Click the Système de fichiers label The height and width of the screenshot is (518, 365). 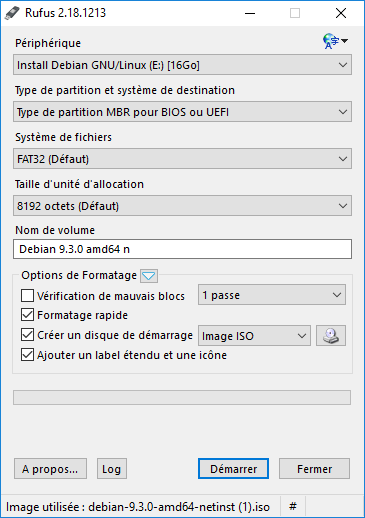click(x=63, y=137)
